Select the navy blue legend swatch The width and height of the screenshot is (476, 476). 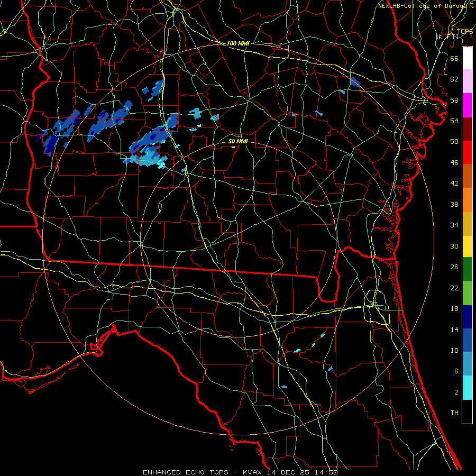tap(467, 317)
